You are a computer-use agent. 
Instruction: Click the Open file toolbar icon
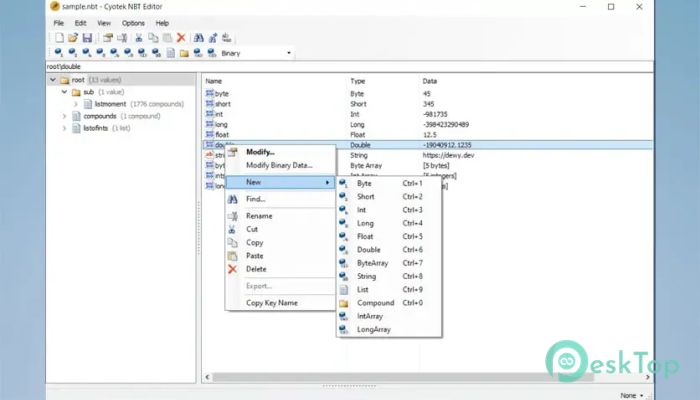point(73,38)
